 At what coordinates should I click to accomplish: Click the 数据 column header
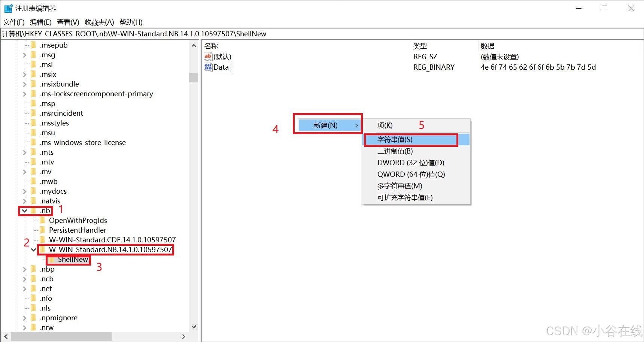coord(559,46)
